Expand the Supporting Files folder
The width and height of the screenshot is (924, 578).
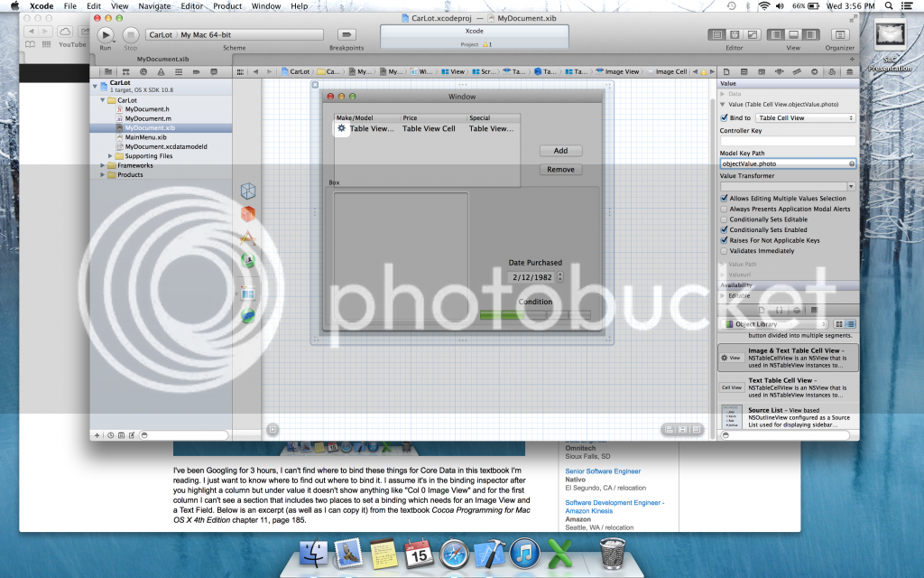(x=110, y=156)
